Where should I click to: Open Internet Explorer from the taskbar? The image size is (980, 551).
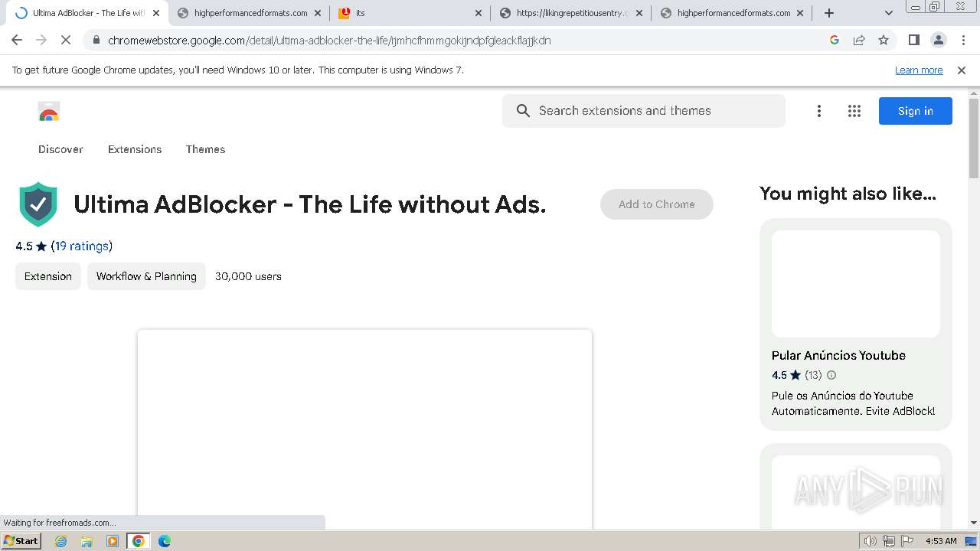click(x=61, y=541)
